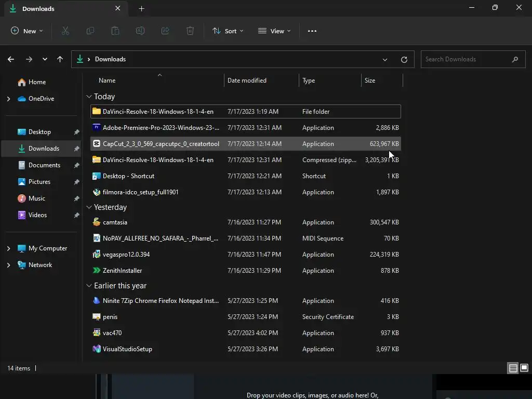Click the search magnifier icon
This screenshot has height=399, width=532.
point(515,59)
